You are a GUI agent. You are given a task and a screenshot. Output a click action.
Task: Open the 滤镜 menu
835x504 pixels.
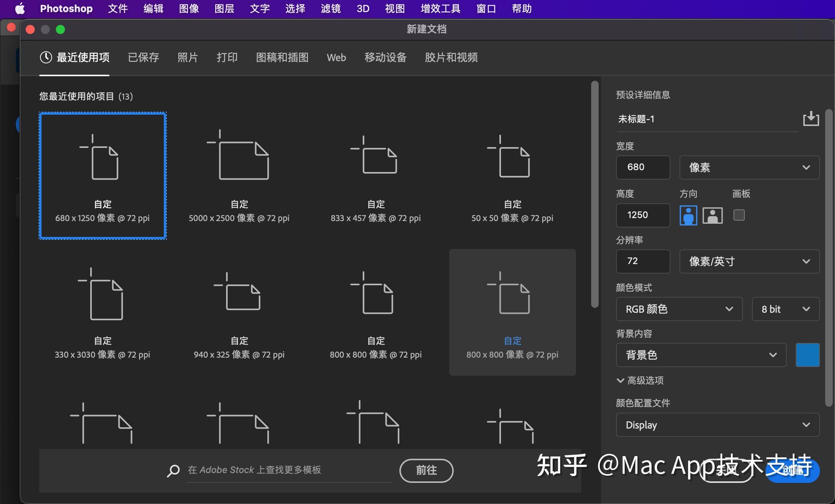tap(330, 8)
